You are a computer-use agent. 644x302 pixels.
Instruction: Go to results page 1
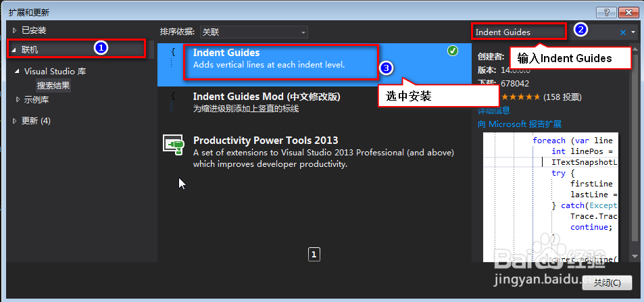(314, 254)
